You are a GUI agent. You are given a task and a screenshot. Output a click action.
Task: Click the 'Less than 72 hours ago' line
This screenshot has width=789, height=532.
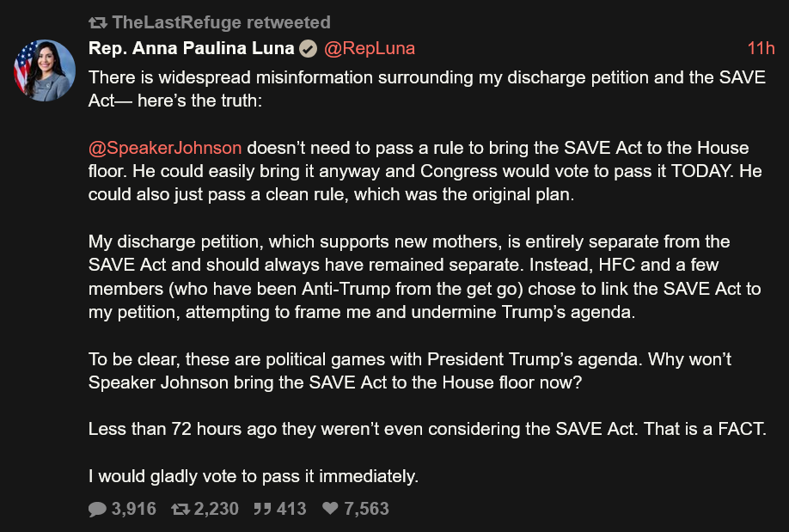[427, 430]
